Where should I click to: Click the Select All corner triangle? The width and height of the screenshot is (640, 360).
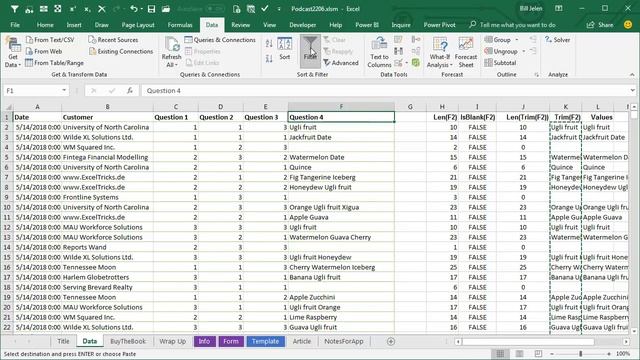(7, 107)
